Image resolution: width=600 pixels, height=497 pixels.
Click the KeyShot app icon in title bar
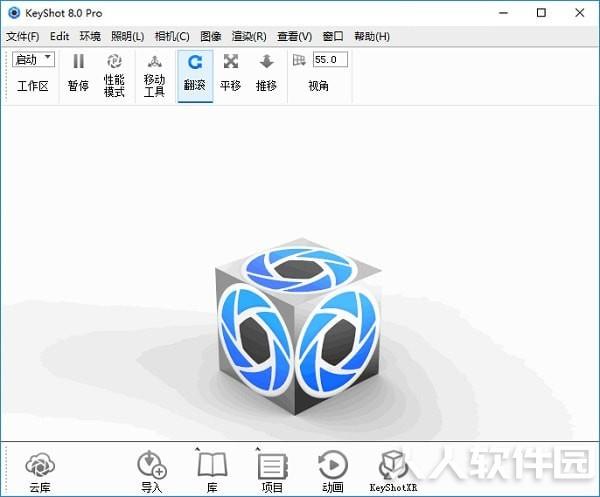[14, 13]
